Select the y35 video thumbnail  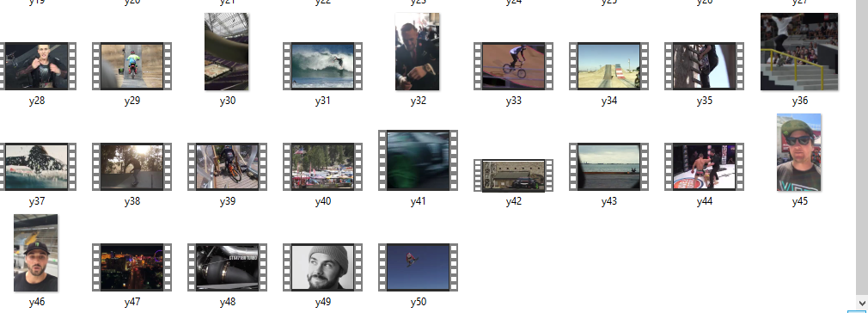[704, 66]
